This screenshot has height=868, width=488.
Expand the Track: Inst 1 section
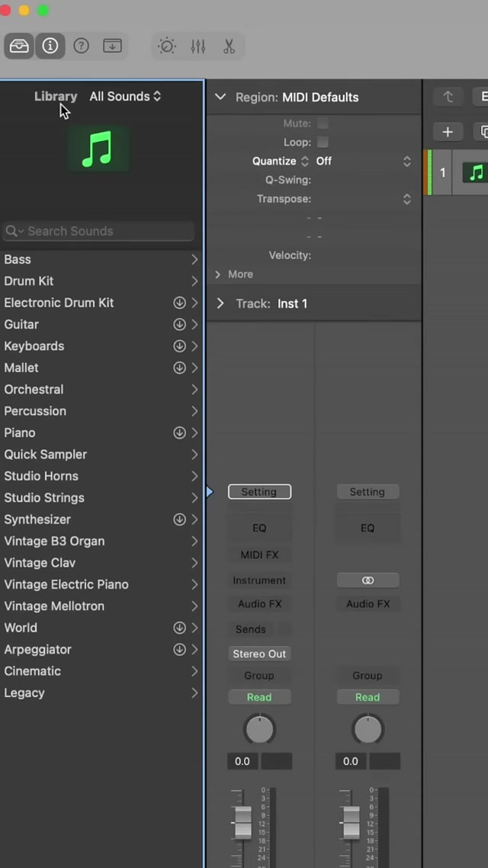pyautogui.click(x=221, y=304)
